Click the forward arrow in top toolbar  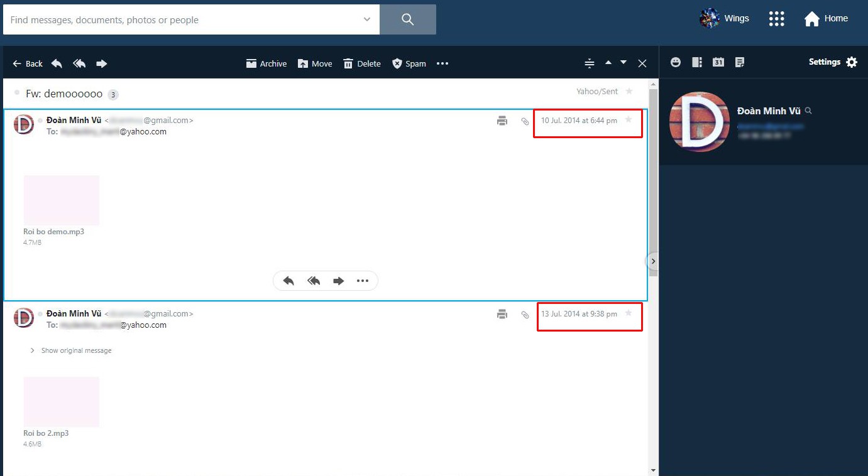coord(102,63)
